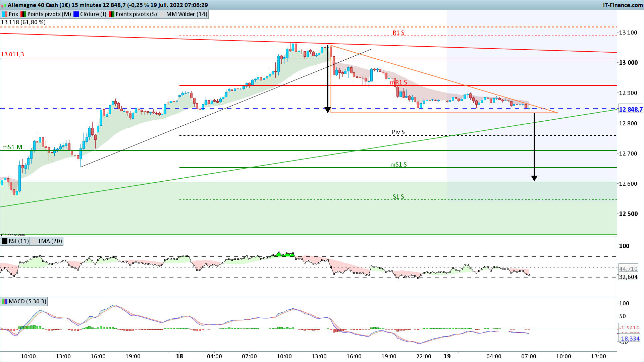Click the current price tag 12 848,7
The width and height of the screenshot is (644, 362).
[630, 110]
